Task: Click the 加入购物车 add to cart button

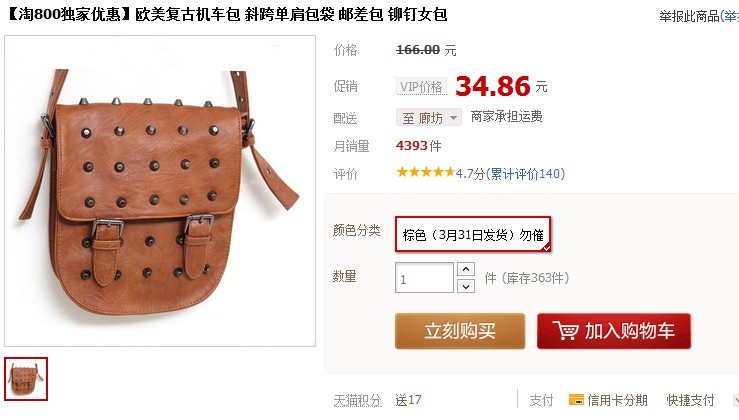Action: pos(614,331)
